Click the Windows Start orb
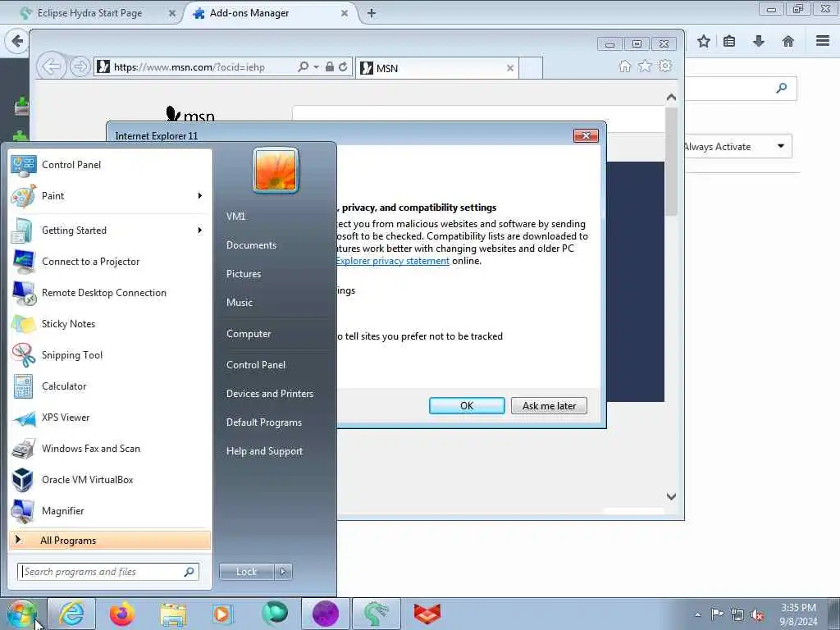Screen dimensions: 840x630 [21, 614]
